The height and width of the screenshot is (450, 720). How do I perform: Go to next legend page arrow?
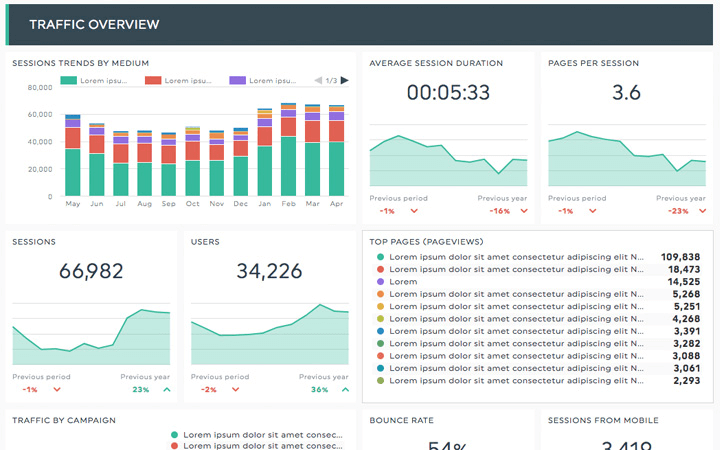[345, 80]
